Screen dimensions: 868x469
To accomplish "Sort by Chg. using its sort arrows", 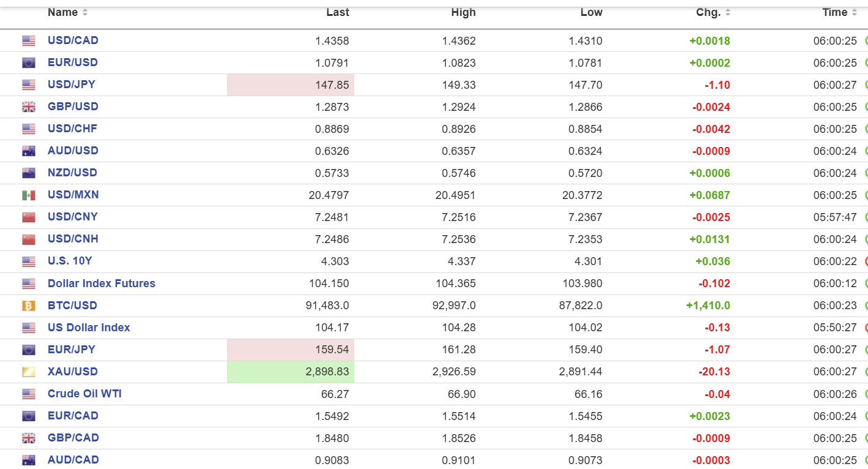I will point(728,13).
